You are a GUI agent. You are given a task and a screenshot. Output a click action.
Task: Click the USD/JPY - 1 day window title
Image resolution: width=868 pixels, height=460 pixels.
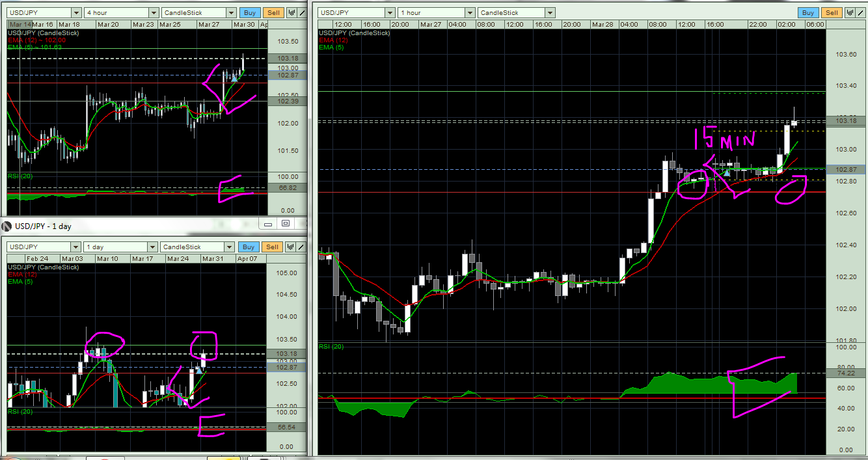coord(44,226)
